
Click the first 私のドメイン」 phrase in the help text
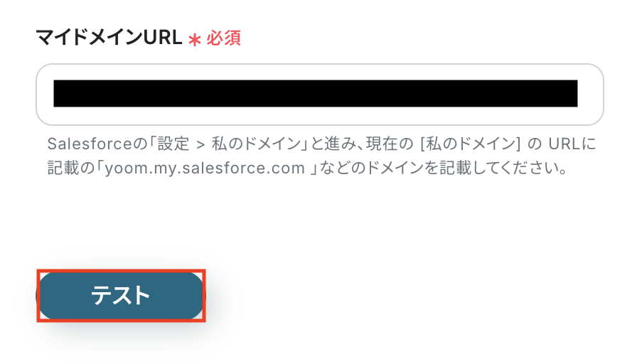coord(259,144)
